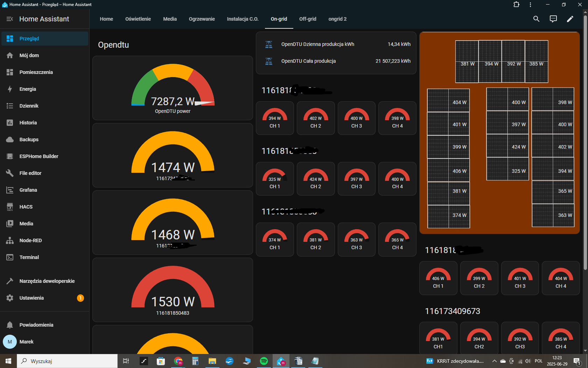Open Narzędzia deweloperskie in sidebar
588x368 pixels.
click(x=45, y=281)
